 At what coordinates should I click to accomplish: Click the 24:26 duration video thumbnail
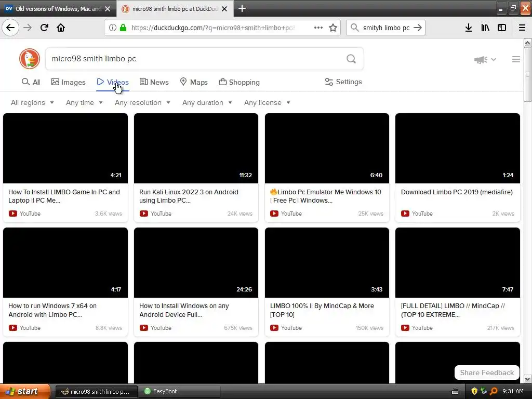pos(196,262)
